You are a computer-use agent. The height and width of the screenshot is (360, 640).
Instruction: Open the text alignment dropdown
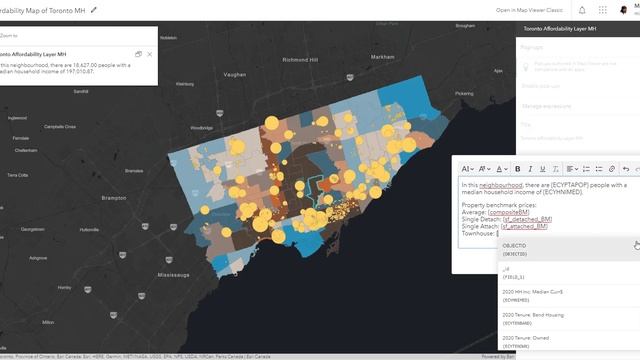tap(572, 169)
